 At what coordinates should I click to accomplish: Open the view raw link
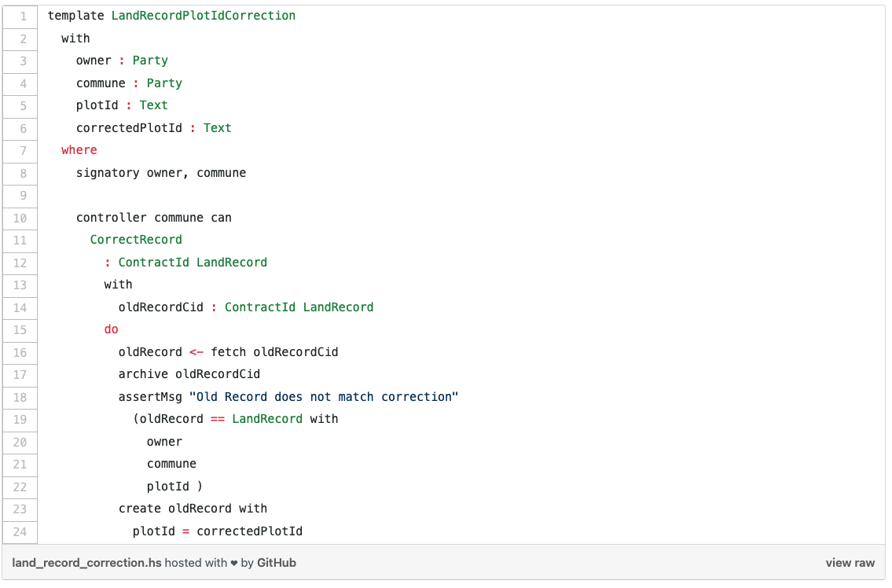click(x=850, y=563)
